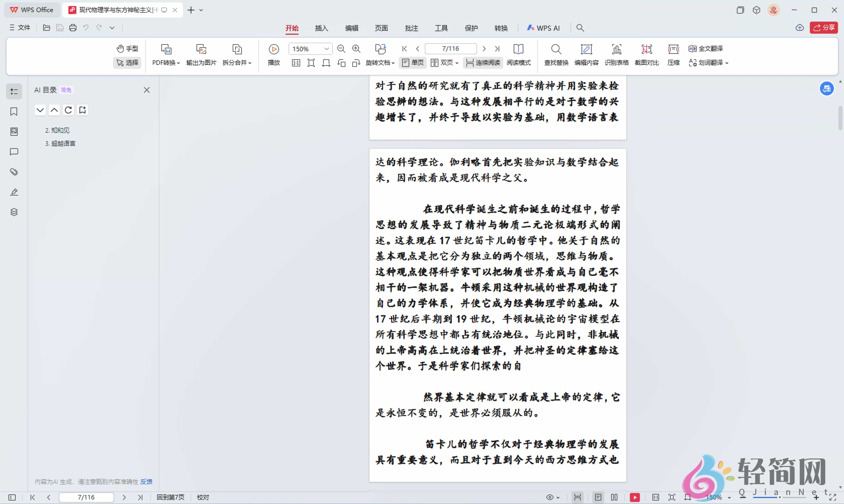
Task: Open the comments panel in left sidebar
Action: (x=14, y=152)
